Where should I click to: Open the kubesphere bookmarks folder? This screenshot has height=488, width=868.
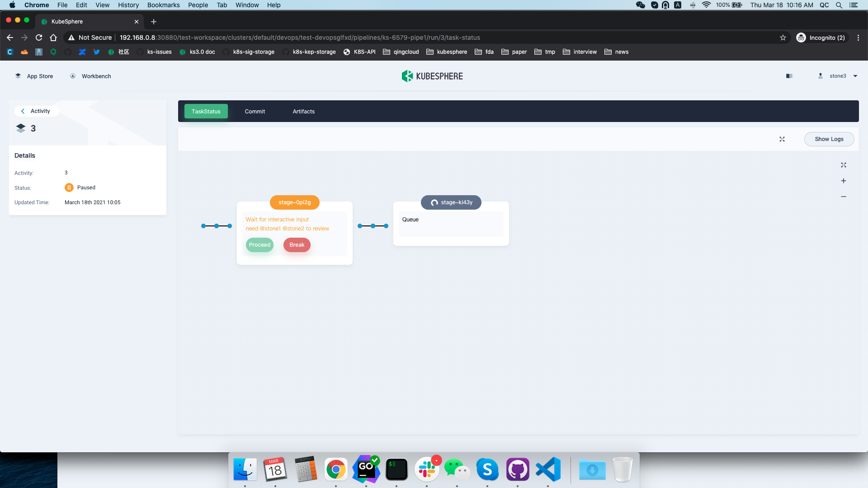click(447, 52)
